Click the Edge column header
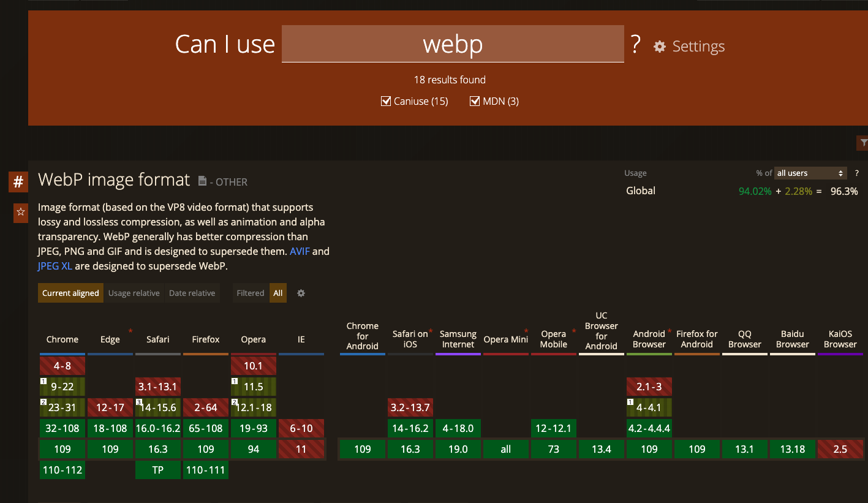Image resolution: width=868 pixels, height=503 pixels. pyautogui.click(x=110, y=339)
